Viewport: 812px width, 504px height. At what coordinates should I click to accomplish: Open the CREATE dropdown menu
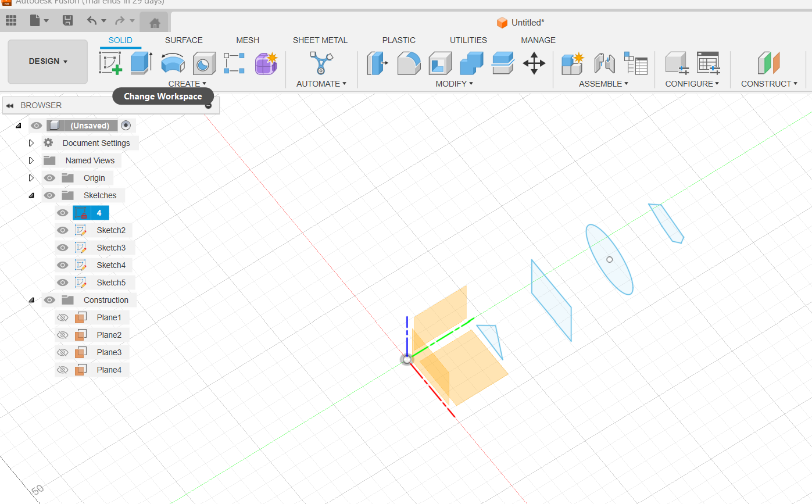(x=187, y=84)
